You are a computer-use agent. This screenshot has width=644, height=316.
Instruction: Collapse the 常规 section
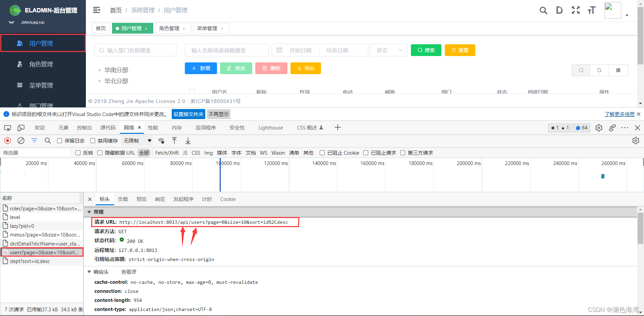tap(89, 212)
